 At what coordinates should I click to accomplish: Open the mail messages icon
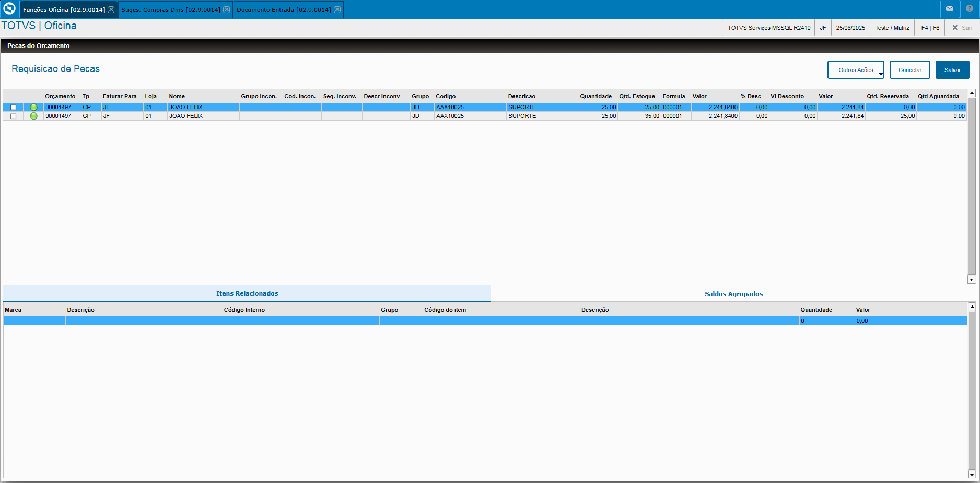point(950,9)
